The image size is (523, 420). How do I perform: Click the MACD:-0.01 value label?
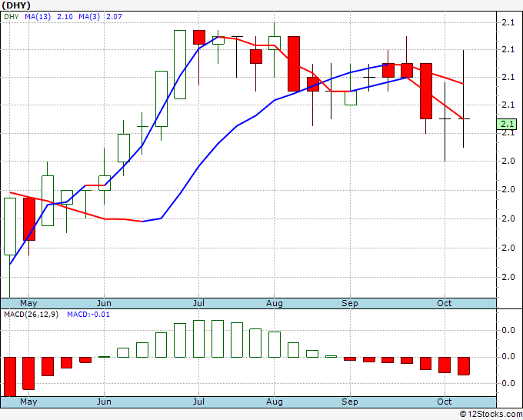[x=88, y=315]
